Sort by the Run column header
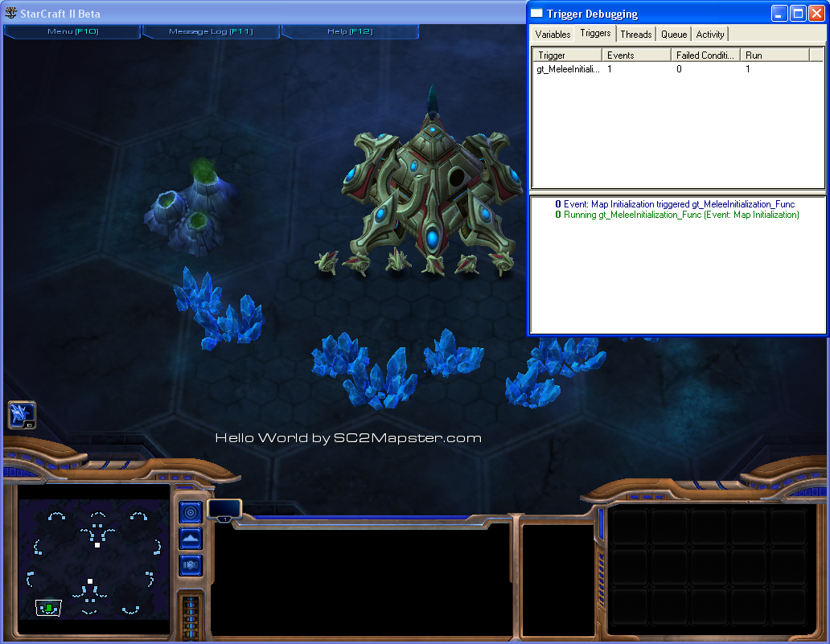830x644 pixels. [775, 55]
